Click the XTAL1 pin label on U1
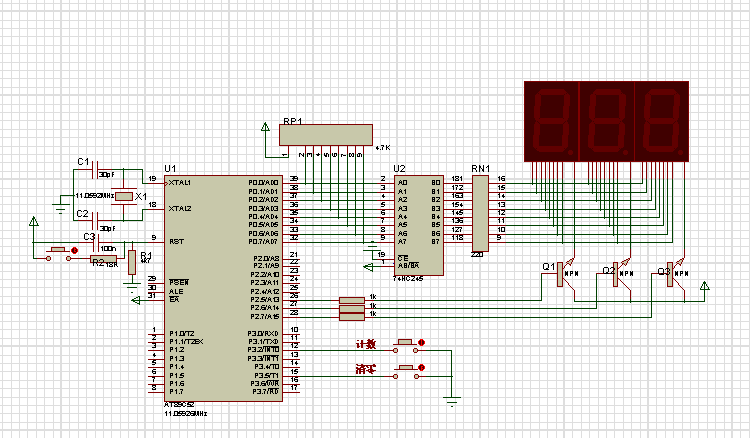Image resolution: width=750 pixels, height=438 pixels. coord(180,183)
